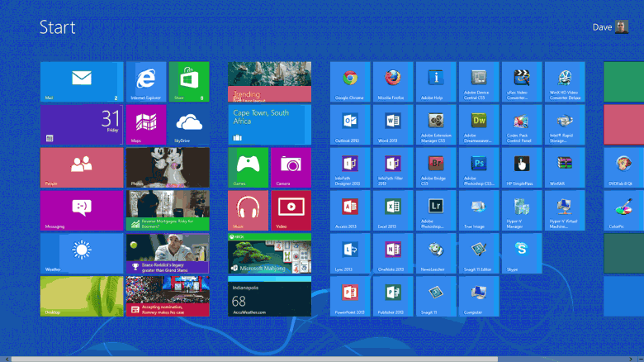Open Romney nomination news tile
The height and width of the screenshot is (362, 644).
[168, 296]
